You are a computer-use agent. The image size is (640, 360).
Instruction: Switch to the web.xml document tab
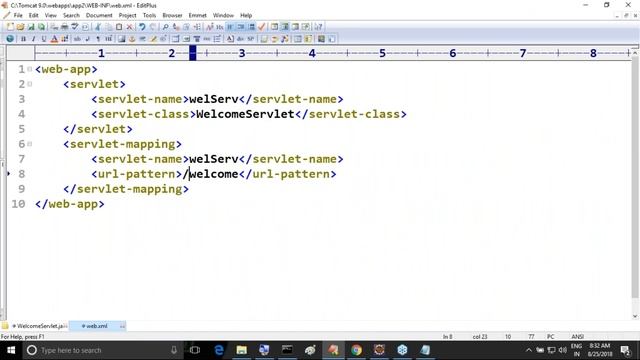click(97, 326)
